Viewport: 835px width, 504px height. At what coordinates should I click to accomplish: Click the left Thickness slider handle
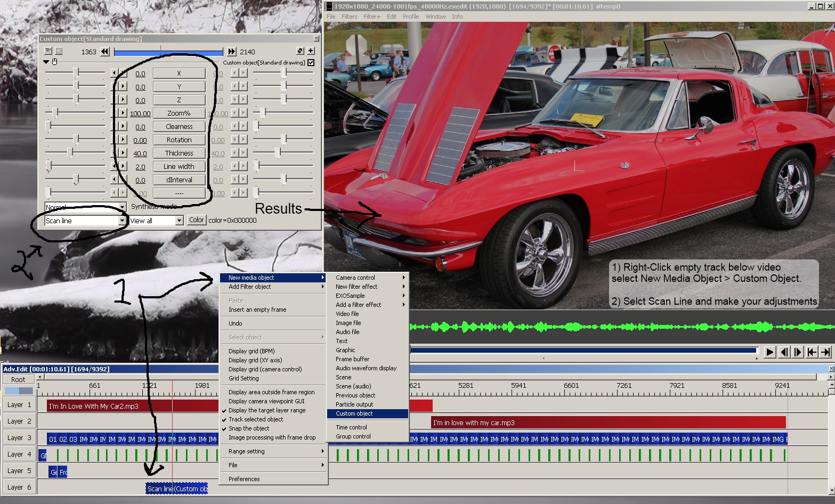[70, 153]
